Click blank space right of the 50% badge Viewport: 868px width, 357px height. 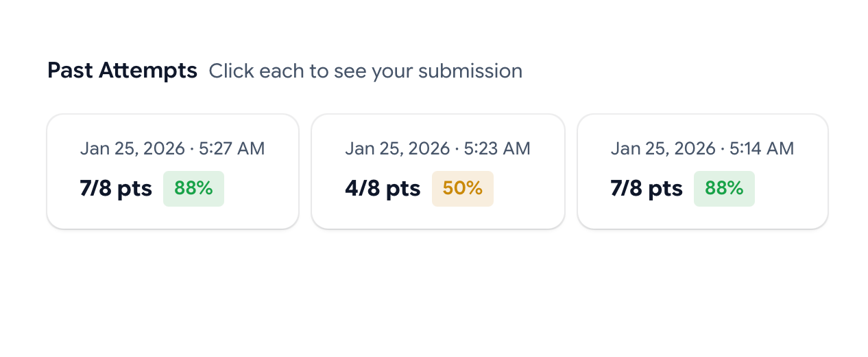tap(525, 189)
